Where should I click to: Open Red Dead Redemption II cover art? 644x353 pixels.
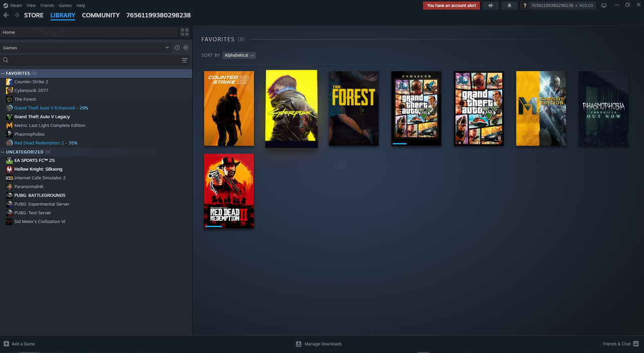point(229,191)
